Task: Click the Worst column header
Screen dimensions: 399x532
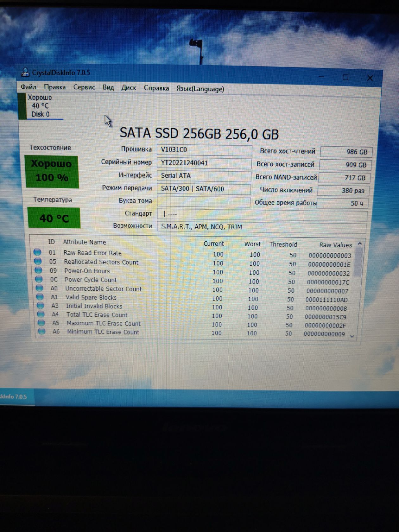Action: pyautogui.click(x=252, y=244)
